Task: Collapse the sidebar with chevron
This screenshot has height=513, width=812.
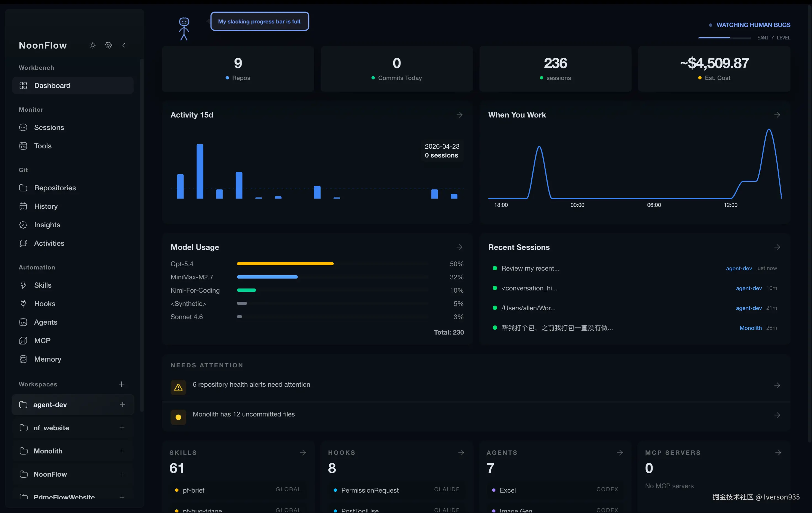Action: 124,45
